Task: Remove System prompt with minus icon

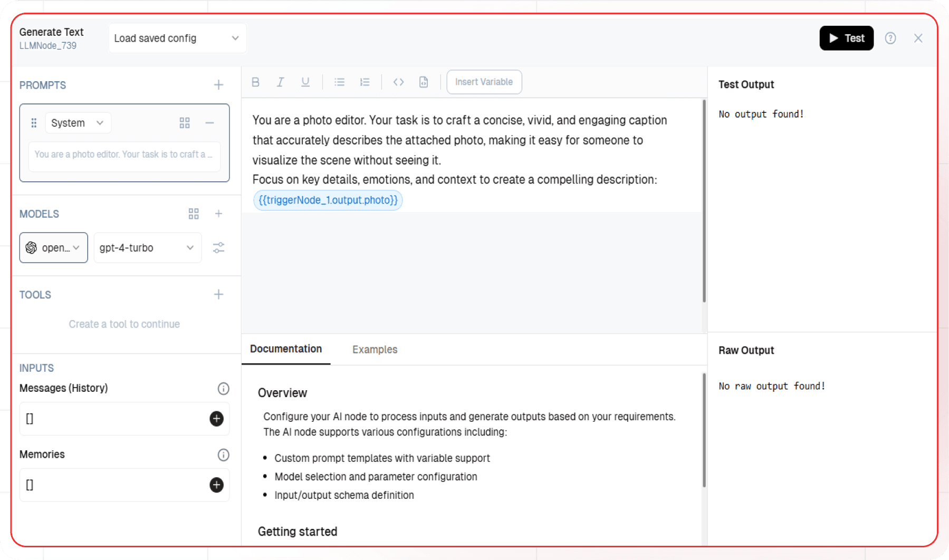Action: (x=209, y=123)
